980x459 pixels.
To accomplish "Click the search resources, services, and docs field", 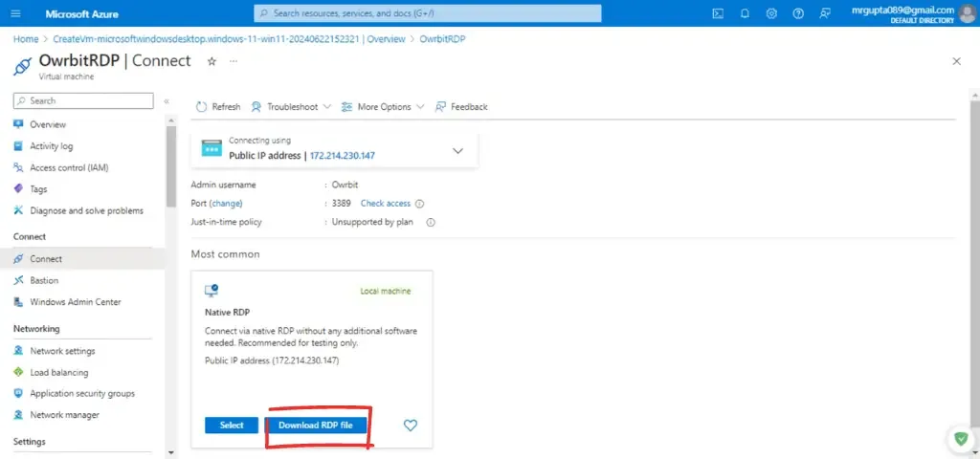I will [x=428, y=13].
